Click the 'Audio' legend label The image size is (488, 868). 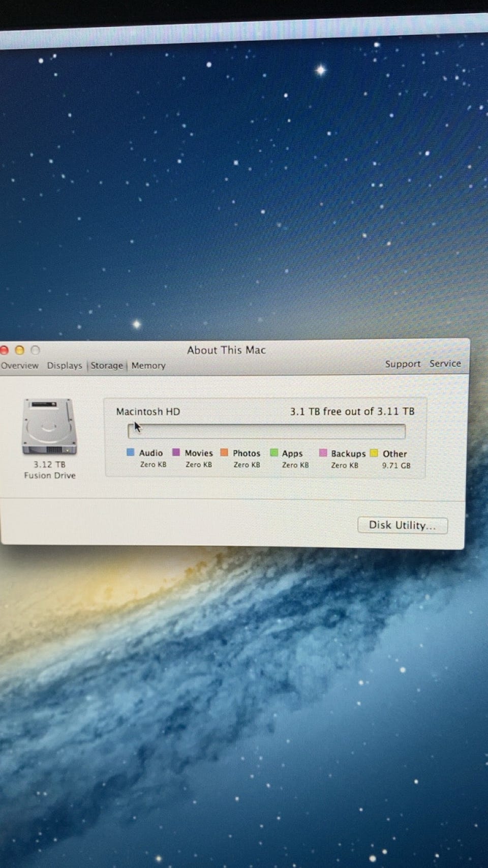[x=151, y=453]
